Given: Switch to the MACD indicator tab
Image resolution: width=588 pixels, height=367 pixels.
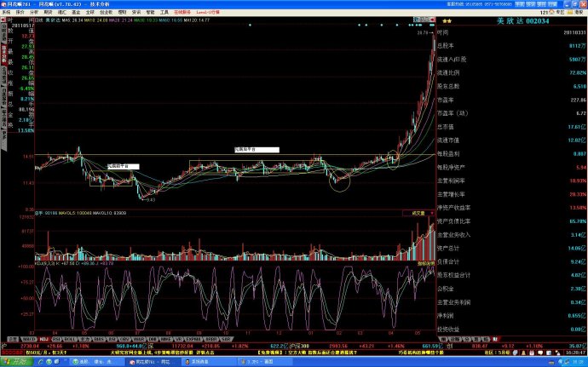Looking at the screenshot, I should pos(28,339).
